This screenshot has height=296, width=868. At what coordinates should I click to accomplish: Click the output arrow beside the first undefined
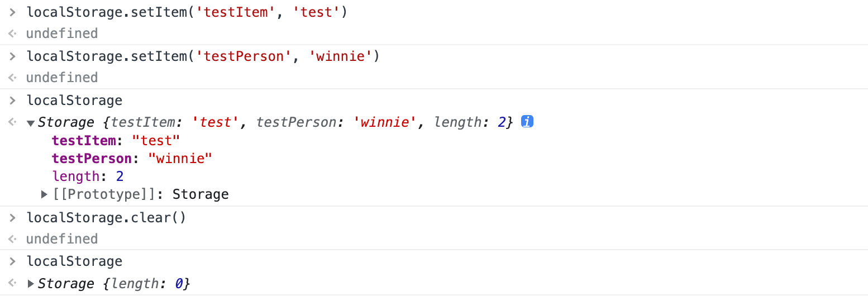[x=12, y=34]
